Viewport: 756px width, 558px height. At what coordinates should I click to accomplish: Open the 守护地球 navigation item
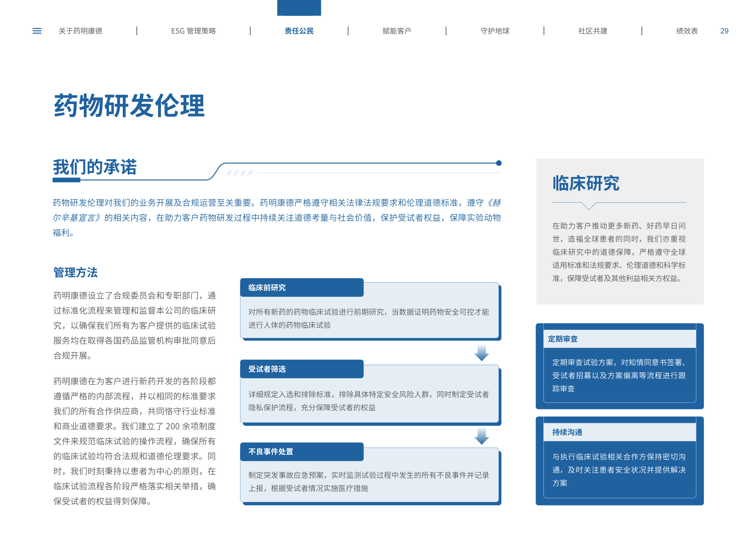coord(495,31)
